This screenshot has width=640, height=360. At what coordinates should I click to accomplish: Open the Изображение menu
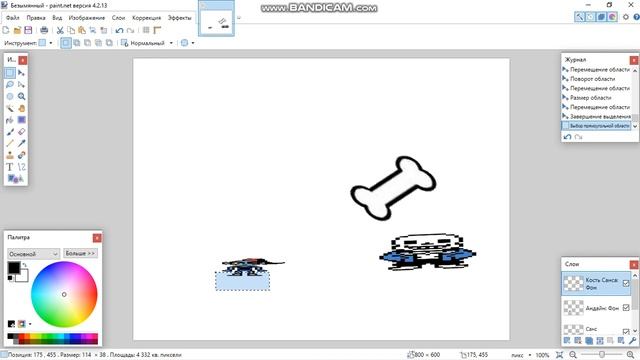pos(87,18)
